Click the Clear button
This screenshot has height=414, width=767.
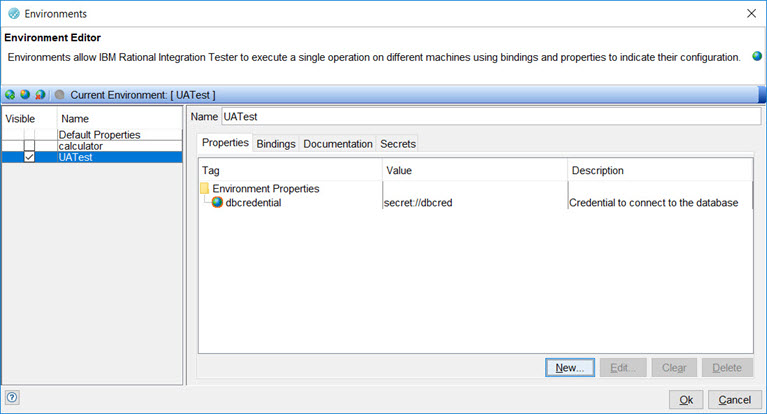(674, 368)
